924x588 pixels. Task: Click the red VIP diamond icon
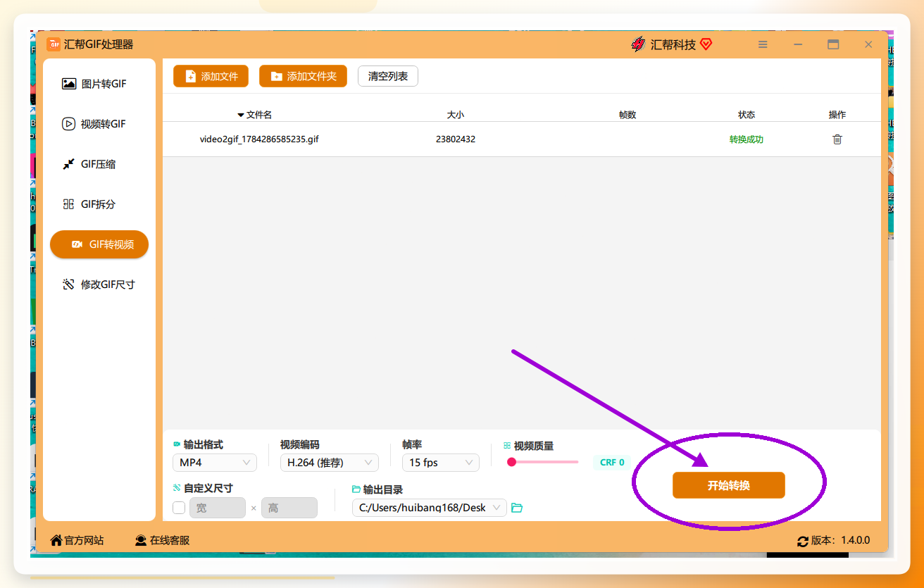point(706,44)
